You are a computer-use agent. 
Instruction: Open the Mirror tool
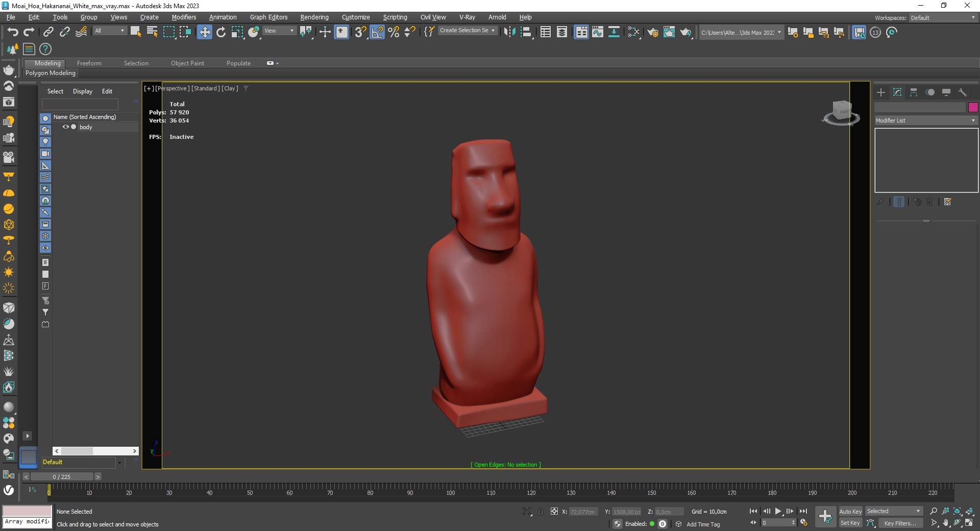[x=509, y=32]
